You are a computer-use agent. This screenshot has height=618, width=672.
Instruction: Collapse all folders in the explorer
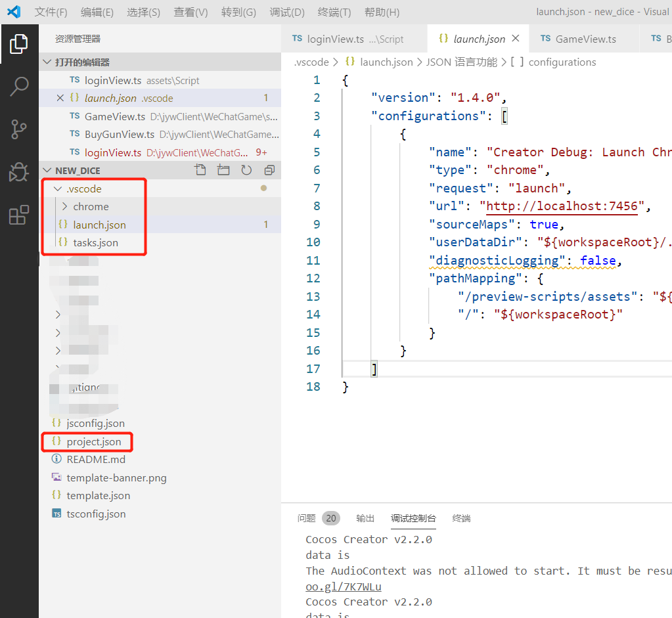click(269, 169)
